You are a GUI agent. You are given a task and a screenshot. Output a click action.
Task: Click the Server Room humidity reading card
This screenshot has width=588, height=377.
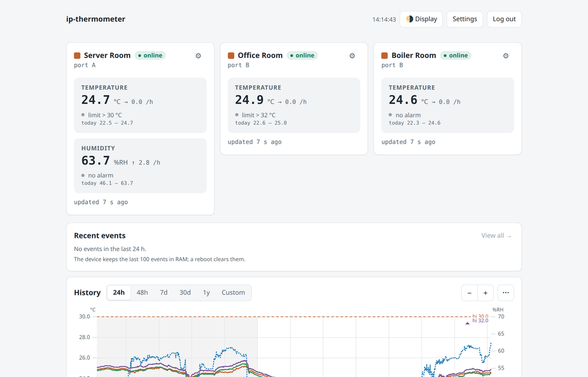[140, 166]
